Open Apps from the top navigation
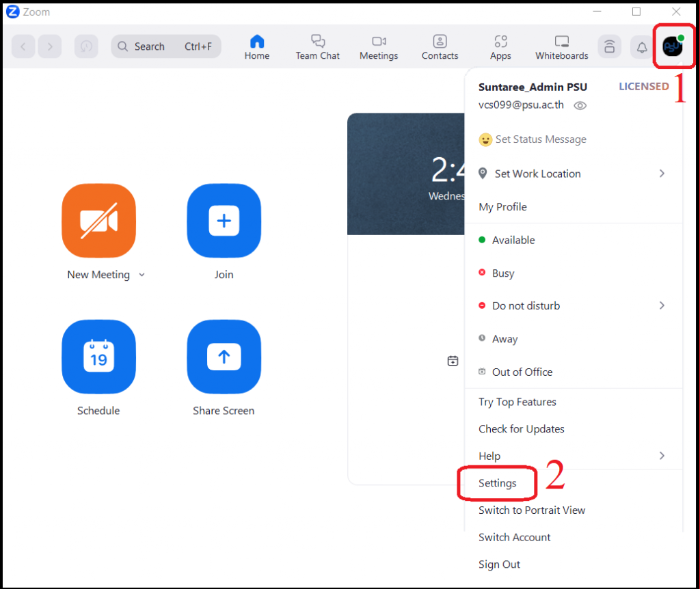The width and height of the screenshot is (700, 589). [500, 46]
